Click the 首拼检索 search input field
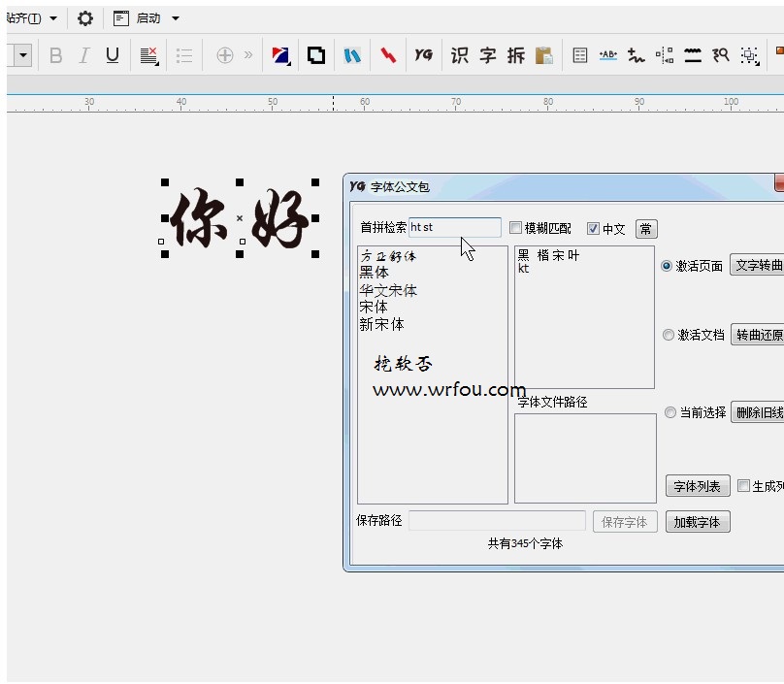 point(454,228)
